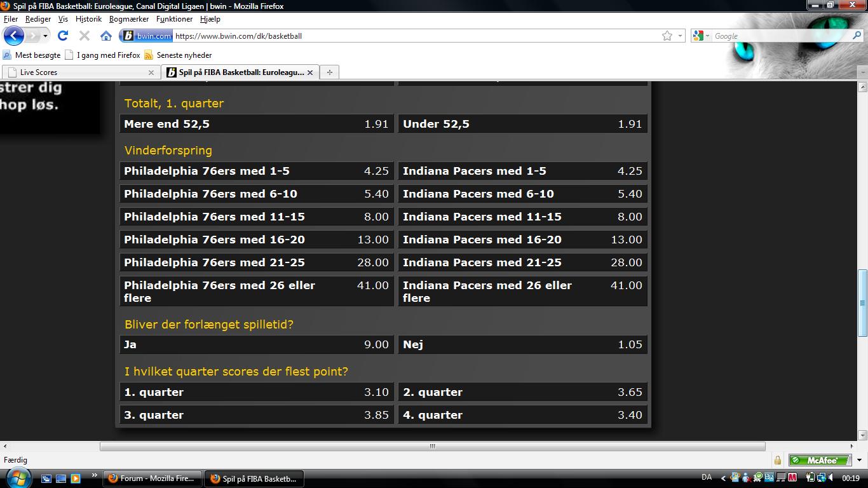Click the Forward navigation arrow
The height and width of the screenshot is (488, 868).
32,36
